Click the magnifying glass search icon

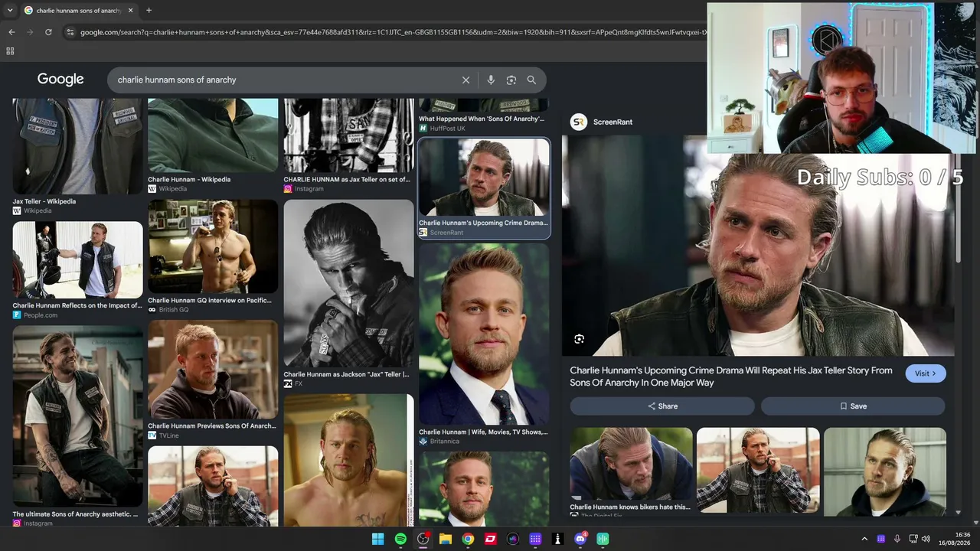(531, 80)
